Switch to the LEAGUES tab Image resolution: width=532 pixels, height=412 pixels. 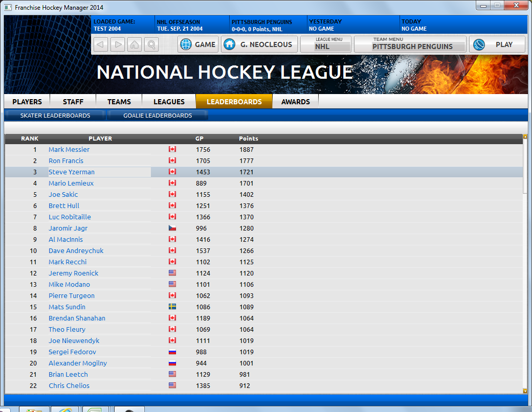[169, 102]
